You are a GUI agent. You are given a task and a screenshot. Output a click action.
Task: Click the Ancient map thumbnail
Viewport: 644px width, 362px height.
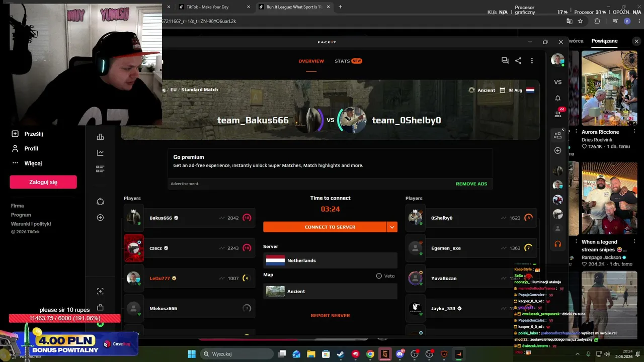tap(275, 291)
